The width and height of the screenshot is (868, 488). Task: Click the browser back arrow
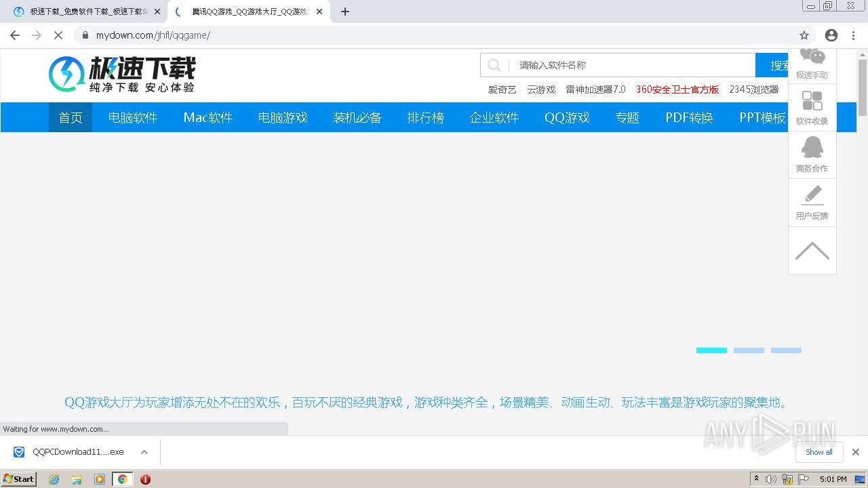[15, 35]
